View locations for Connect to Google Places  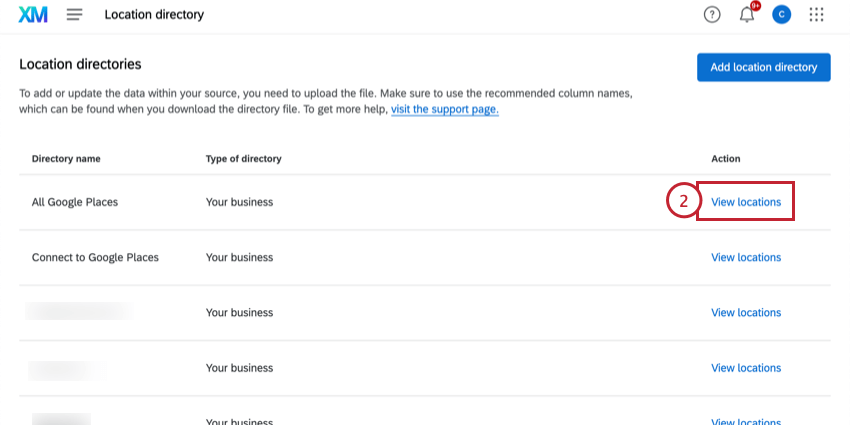pyautogui.click(x=746, y=257)
